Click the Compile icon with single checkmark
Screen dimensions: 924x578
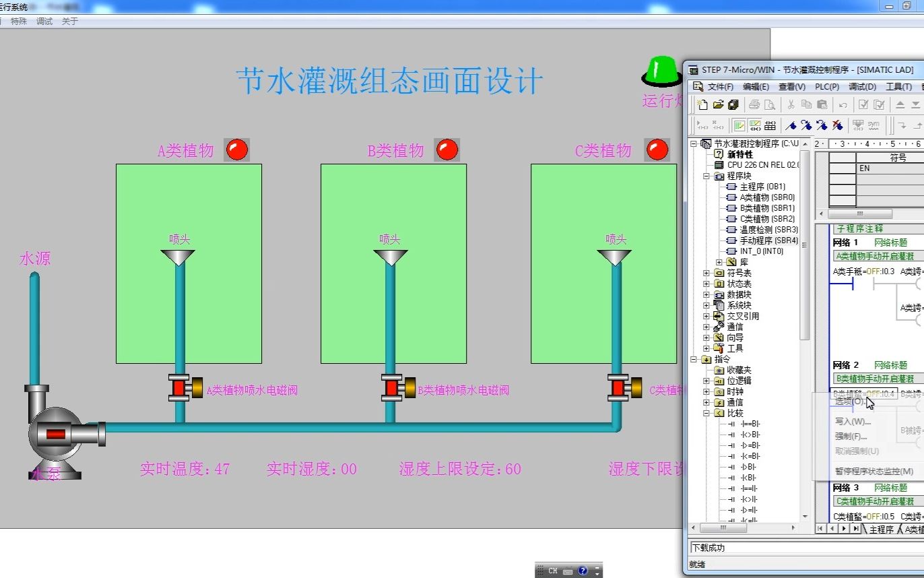pos(863,104)
